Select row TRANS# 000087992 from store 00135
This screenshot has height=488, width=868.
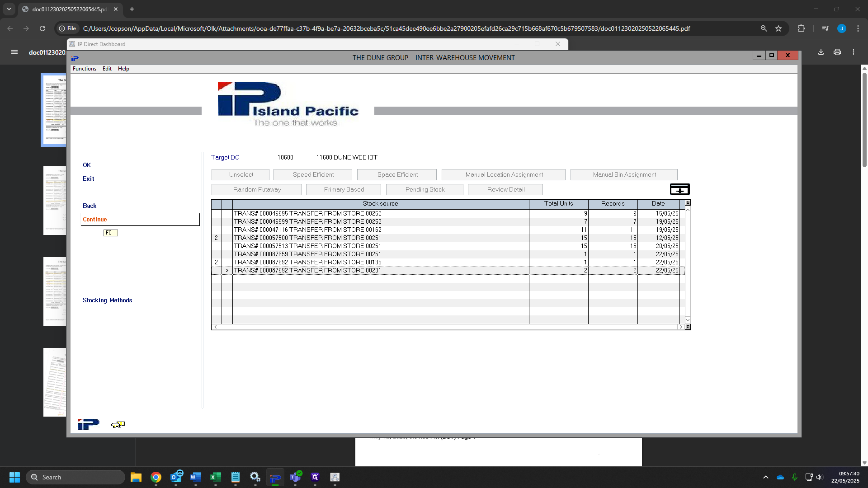(x=448, y=262)
